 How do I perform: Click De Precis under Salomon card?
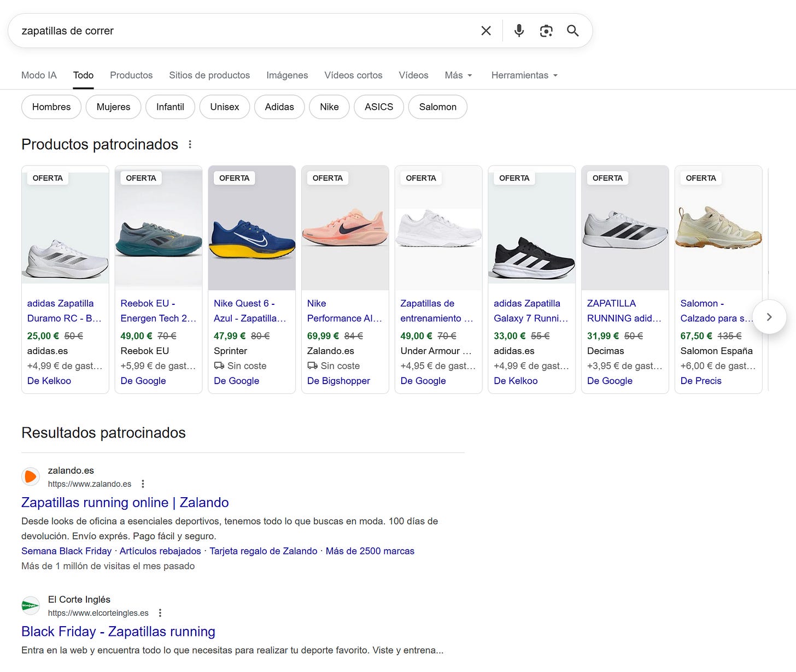(x=701, y=381)
